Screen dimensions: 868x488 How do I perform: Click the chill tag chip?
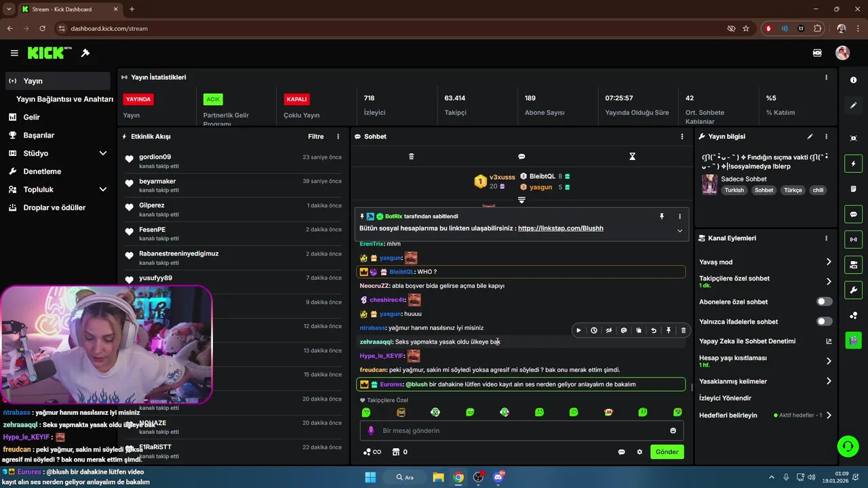click(818, 190)
